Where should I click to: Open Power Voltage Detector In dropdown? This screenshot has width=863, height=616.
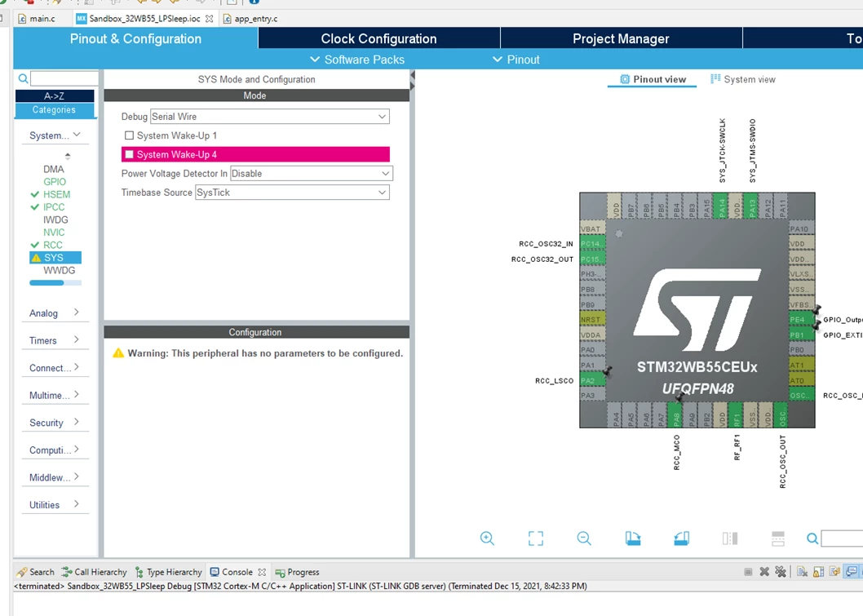[312, 174]
